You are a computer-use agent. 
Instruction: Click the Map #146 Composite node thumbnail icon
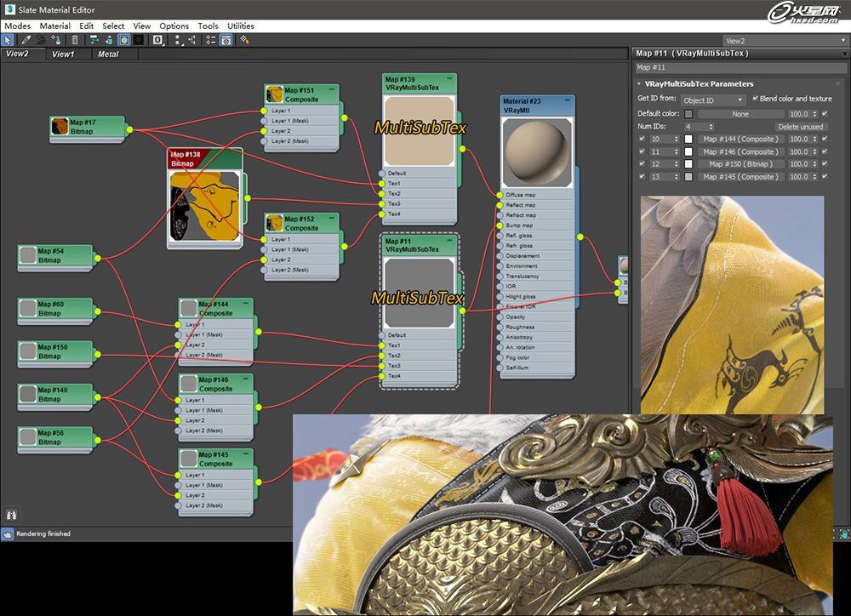click(188, 384)
